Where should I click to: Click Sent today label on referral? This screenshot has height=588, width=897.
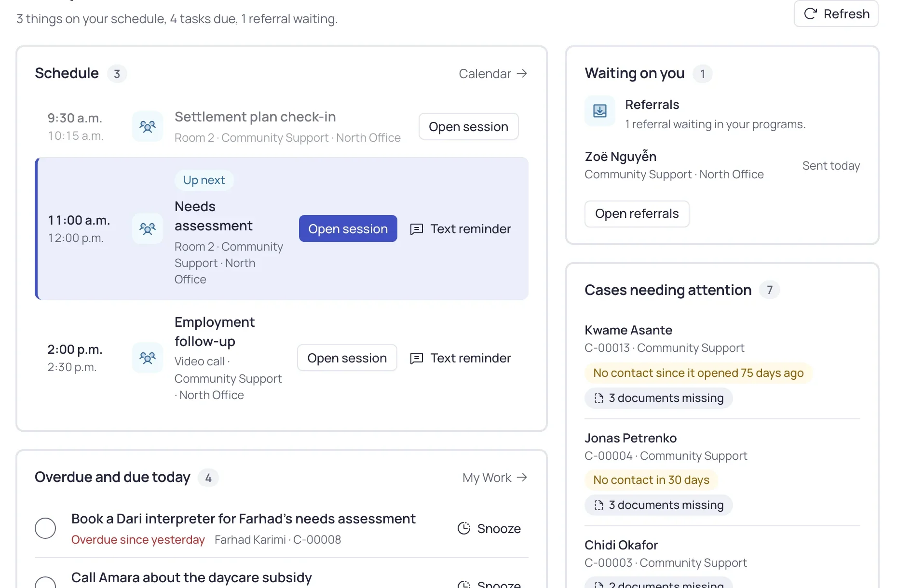831,166
